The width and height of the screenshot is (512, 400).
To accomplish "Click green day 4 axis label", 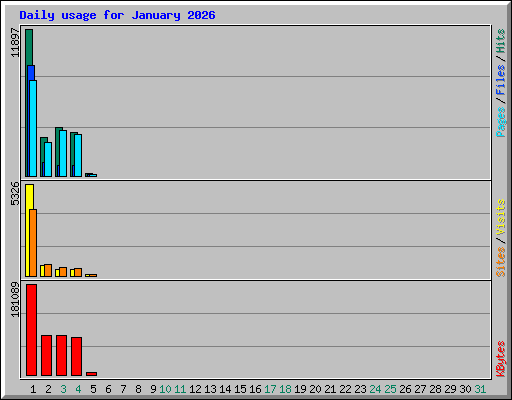I will pos(78,389).
